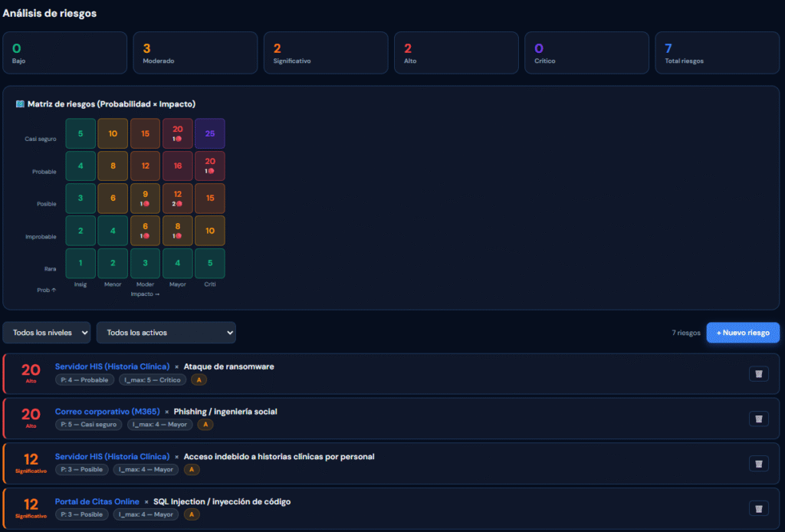Select the Bajo summary card
785x532 pixels.
[65, 53]
